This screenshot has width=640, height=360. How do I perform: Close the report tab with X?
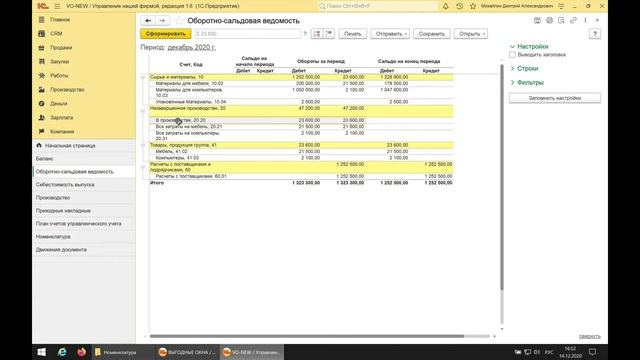(597, 20)
